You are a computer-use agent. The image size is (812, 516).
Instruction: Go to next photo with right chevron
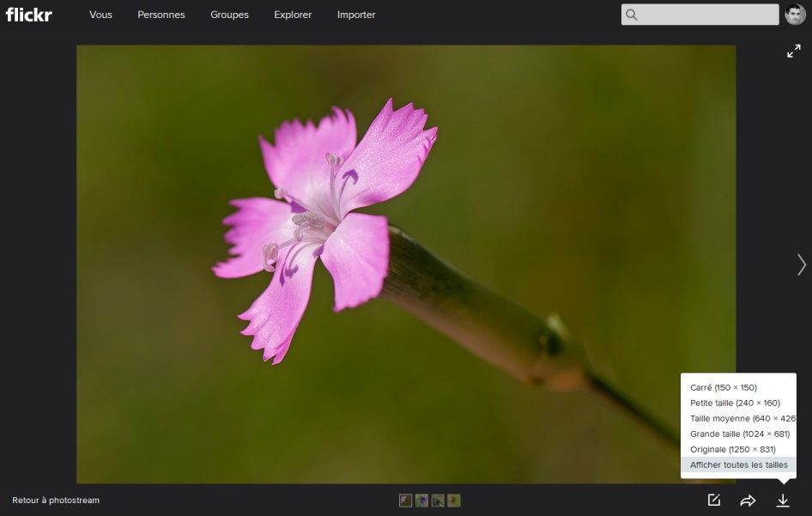[x=801, y=264]
